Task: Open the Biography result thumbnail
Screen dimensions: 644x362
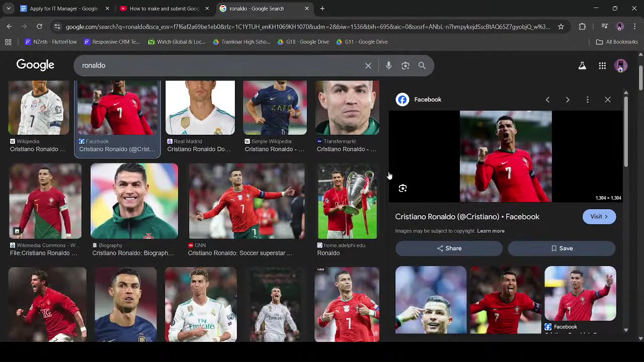Action: pyautogui.click(x=134, y=201)
